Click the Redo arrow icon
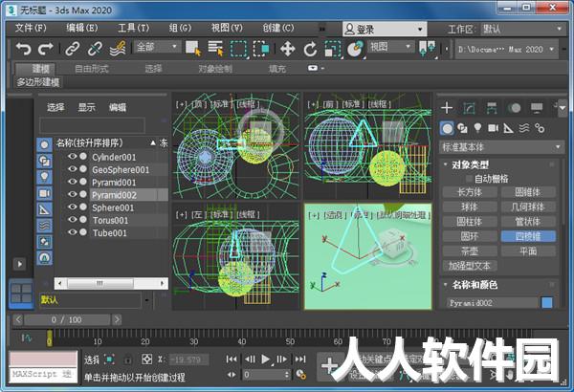 [46, 49]
